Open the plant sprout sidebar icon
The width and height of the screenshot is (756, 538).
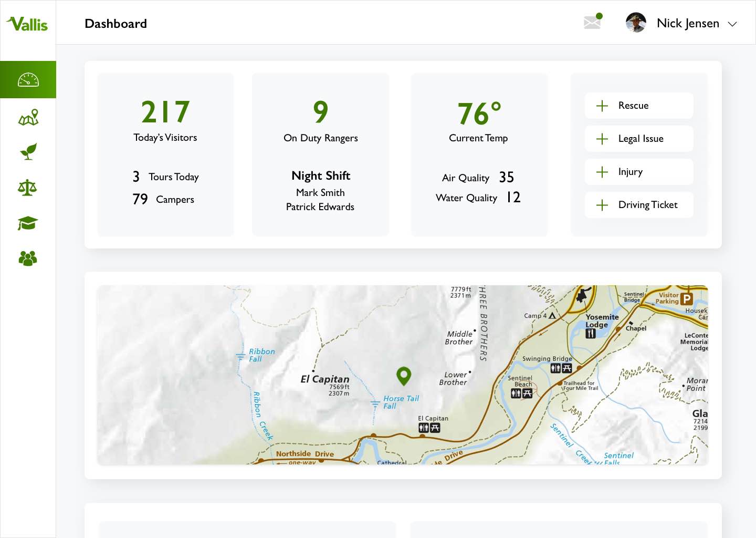[x=28, y=151]
